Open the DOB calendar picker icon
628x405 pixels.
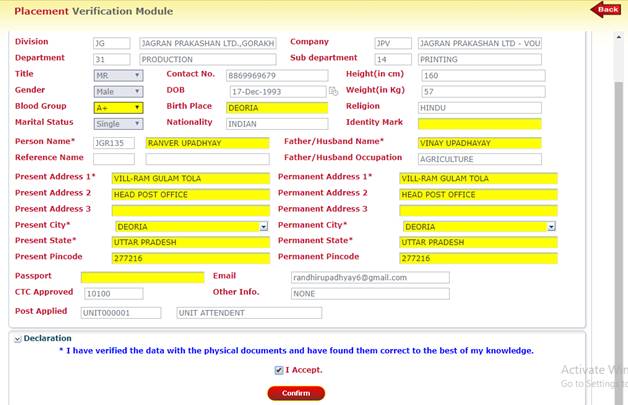tap(333, 92)
